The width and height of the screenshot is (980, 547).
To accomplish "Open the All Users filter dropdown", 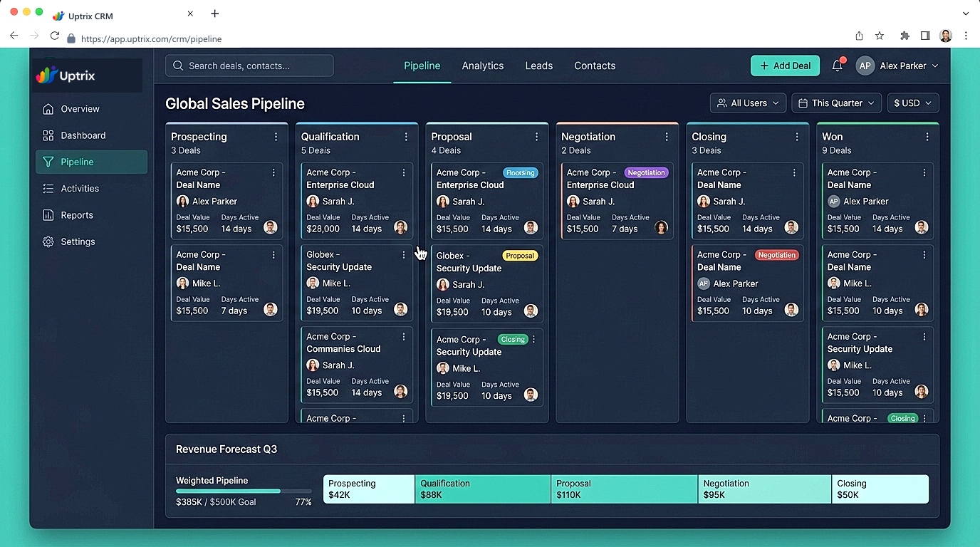I will coord(748,103).
